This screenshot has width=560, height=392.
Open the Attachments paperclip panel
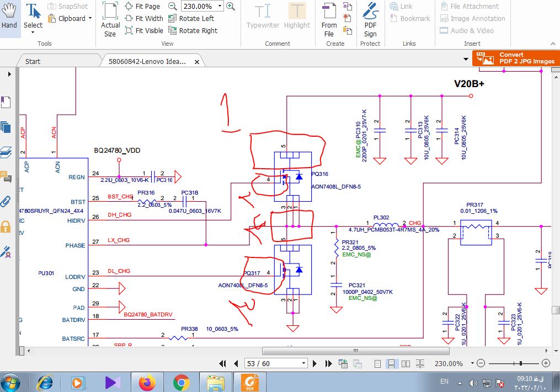[x=6, y=202]
